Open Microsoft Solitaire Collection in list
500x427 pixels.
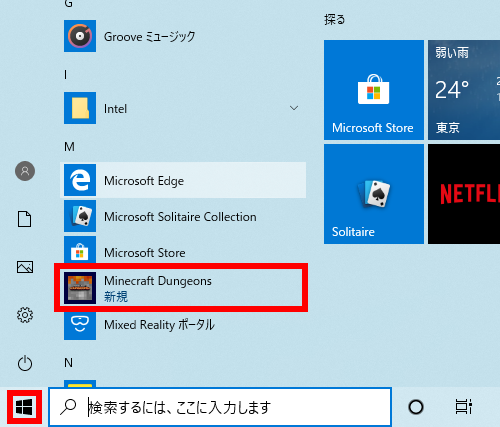click(x=183, y=216)
